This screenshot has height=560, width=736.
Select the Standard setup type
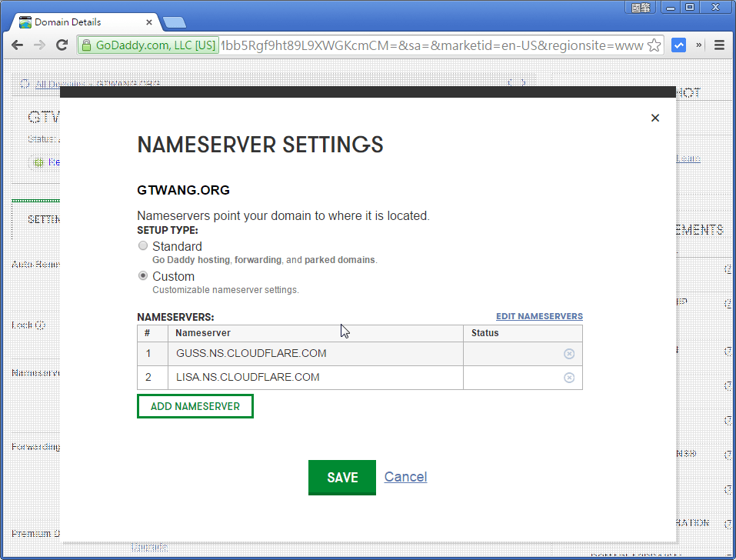click(143, 245)
